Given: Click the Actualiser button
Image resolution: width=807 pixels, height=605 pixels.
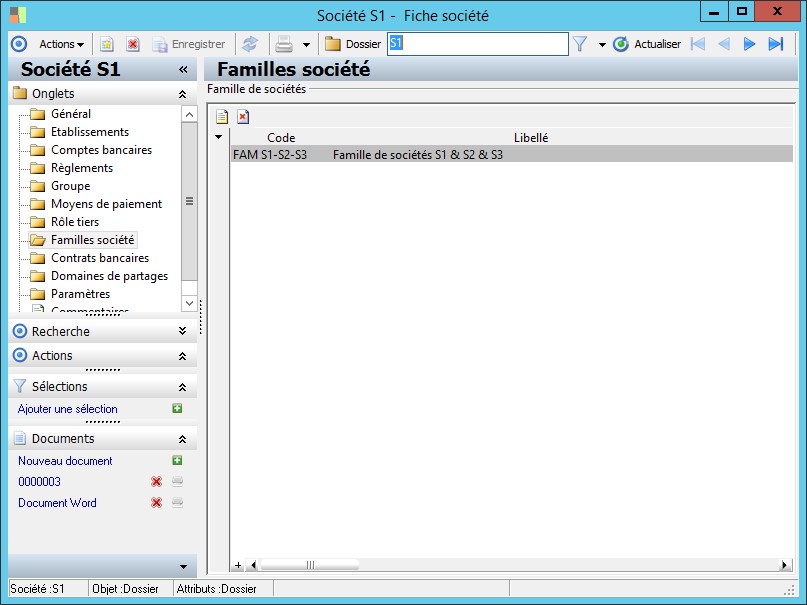Looking at the screenshot, I should pyautogui.click(x=647, y=44).
